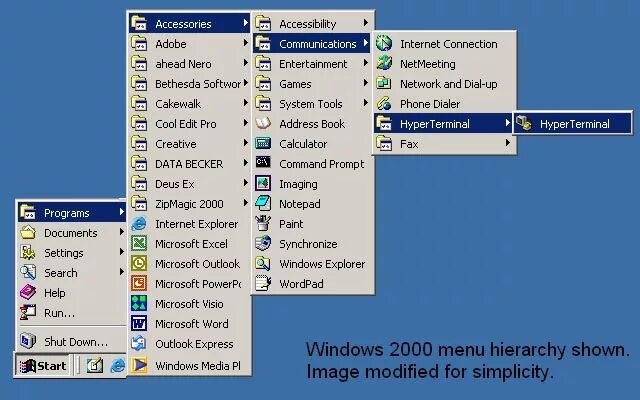
Task: Select the DATA BECKER menu entry
Action: coord(189,164)
